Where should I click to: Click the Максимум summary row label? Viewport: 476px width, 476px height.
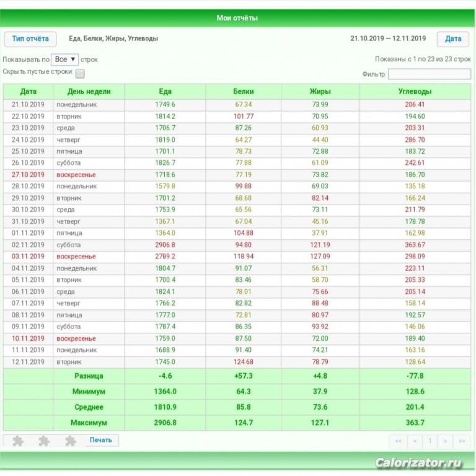tap(89, 423)
